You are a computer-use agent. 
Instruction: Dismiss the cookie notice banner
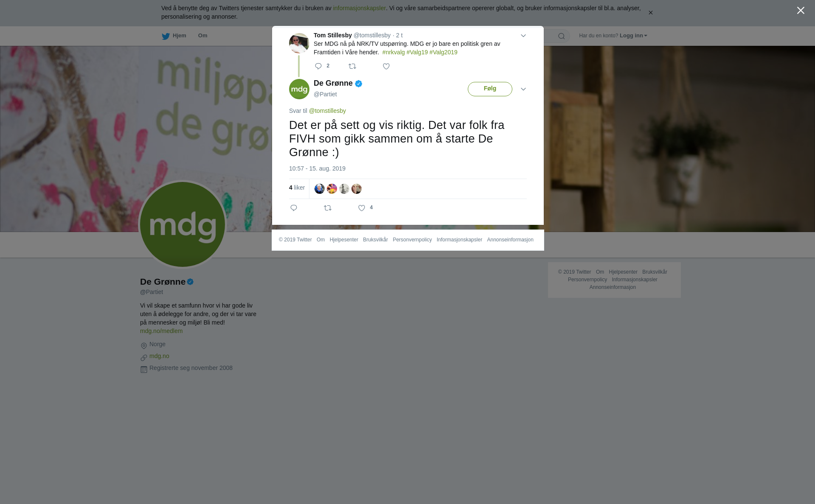point(650,13)
